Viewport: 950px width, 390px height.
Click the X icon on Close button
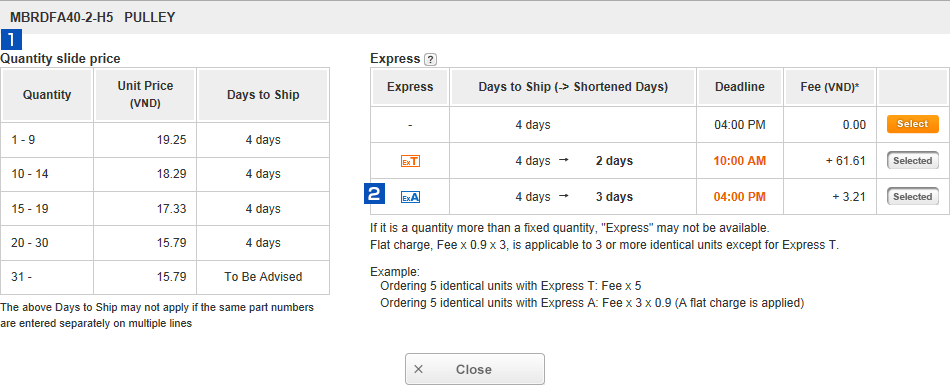pos(418,369)
